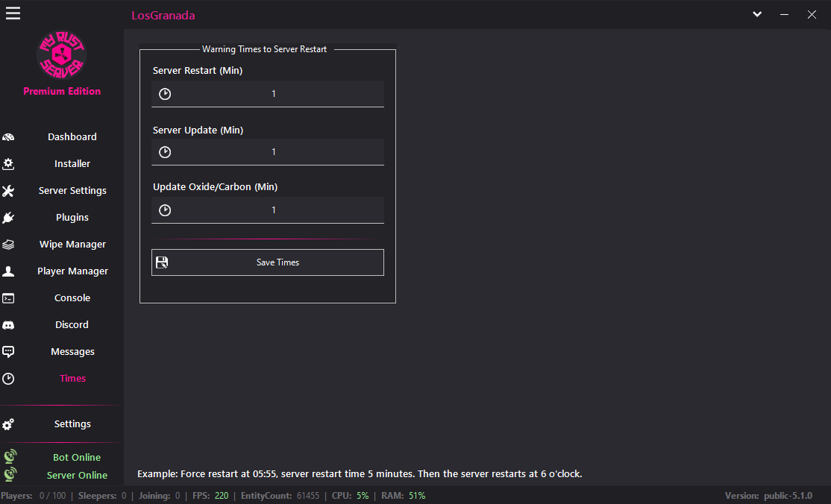Click the Server Settings wrench icon
This screenshot has width=831, height=504.
[8, 191]
